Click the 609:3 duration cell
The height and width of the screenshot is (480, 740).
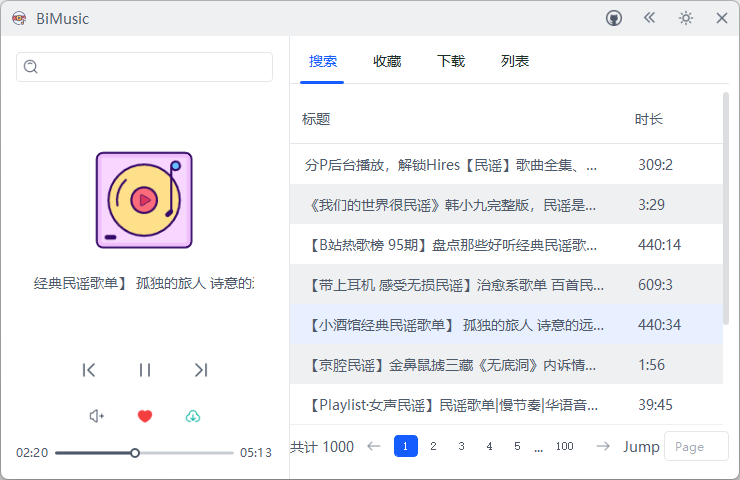tap(655, 285)
